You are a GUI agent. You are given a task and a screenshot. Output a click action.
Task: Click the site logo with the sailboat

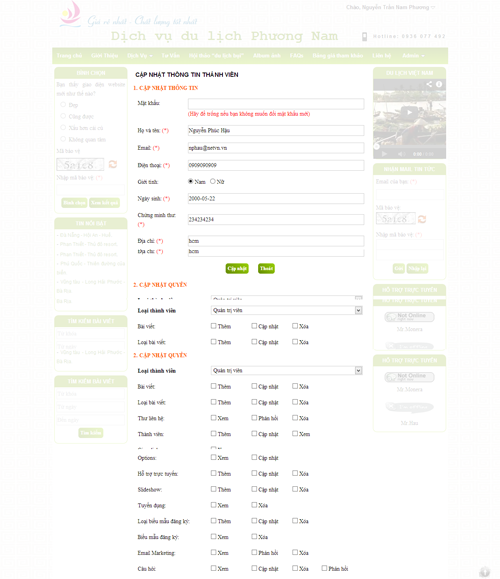click(x=71, y=14)
